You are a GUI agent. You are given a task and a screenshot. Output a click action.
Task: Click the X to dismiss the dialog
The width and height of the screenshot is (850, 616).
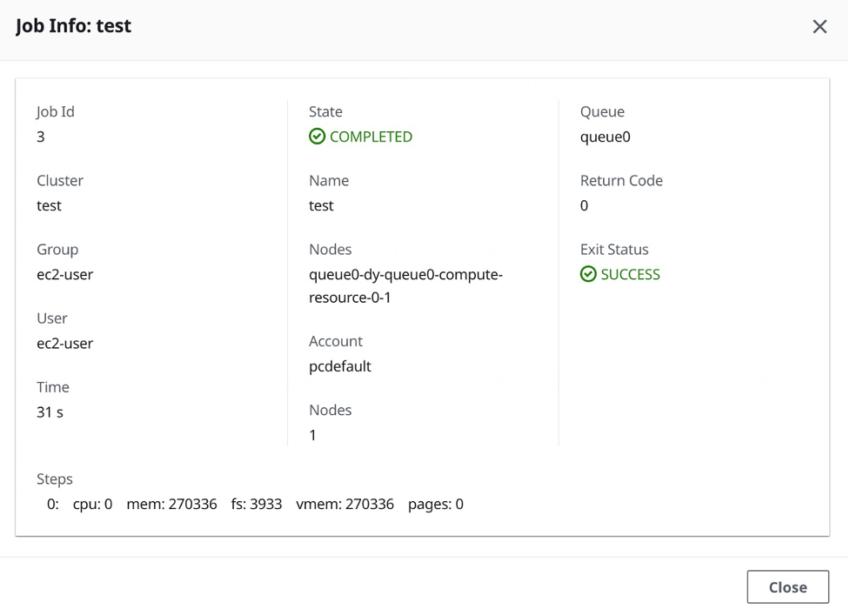point(819,26)
